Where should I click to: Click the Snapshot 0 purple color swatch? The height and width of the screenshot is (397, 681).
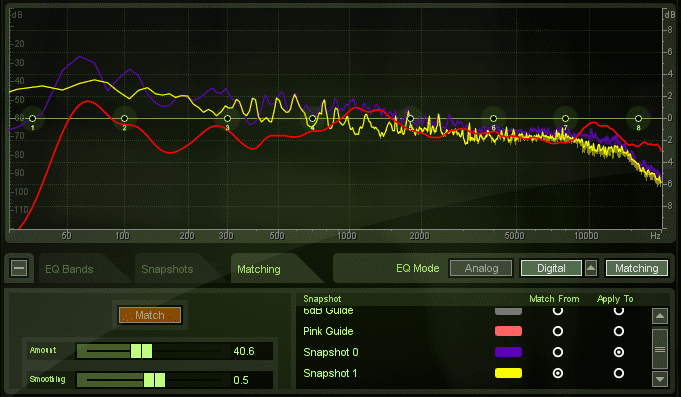coord(508,352)
